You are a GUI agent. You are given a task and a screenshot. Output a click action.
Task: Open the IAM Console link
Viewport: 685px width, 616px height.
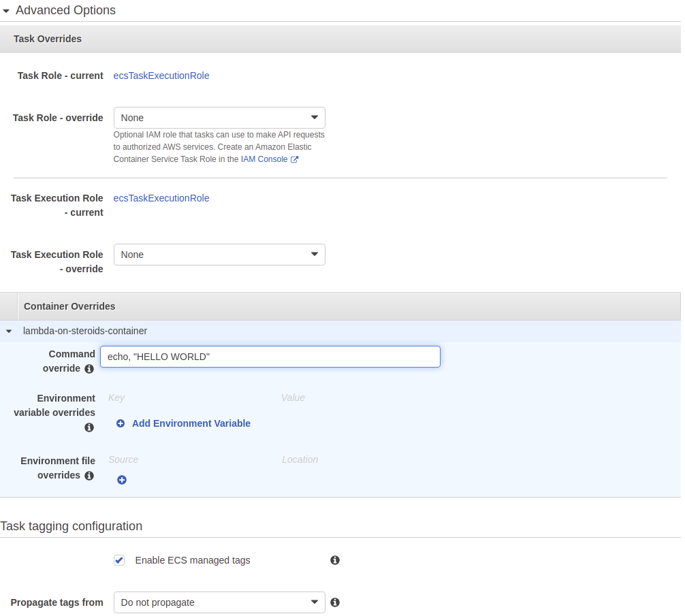click(x=264, y=159)
